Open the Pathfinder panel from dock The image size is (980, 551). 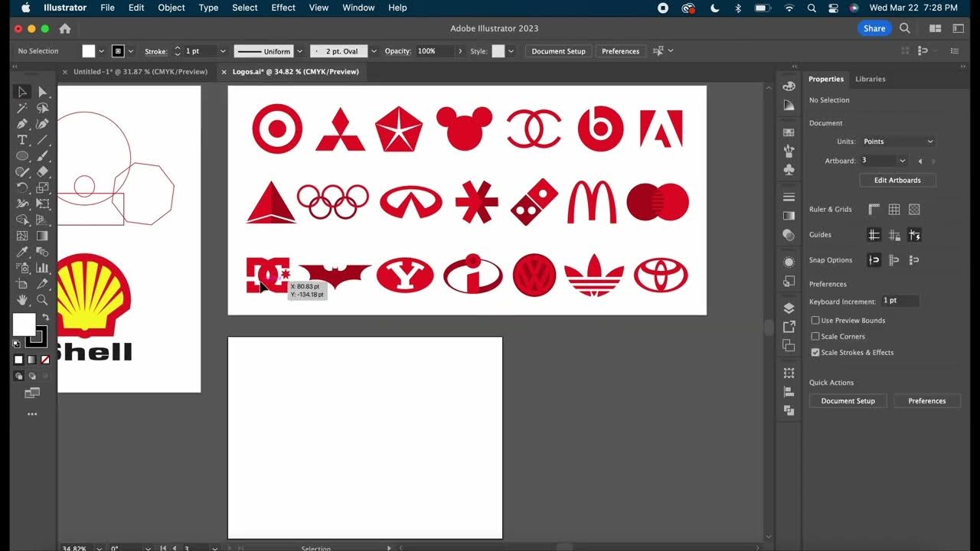pos(789,410)
